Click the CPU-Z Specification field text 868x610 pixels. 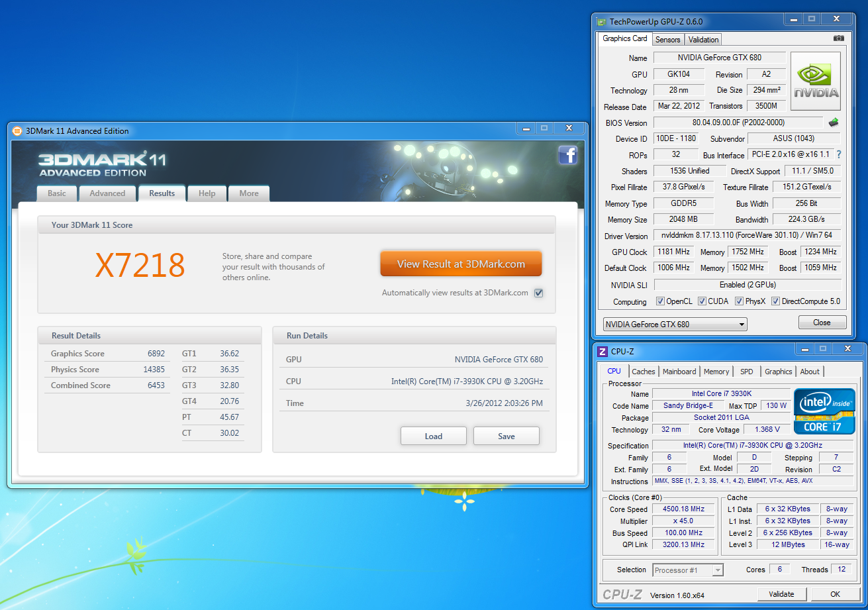(753, 445)
